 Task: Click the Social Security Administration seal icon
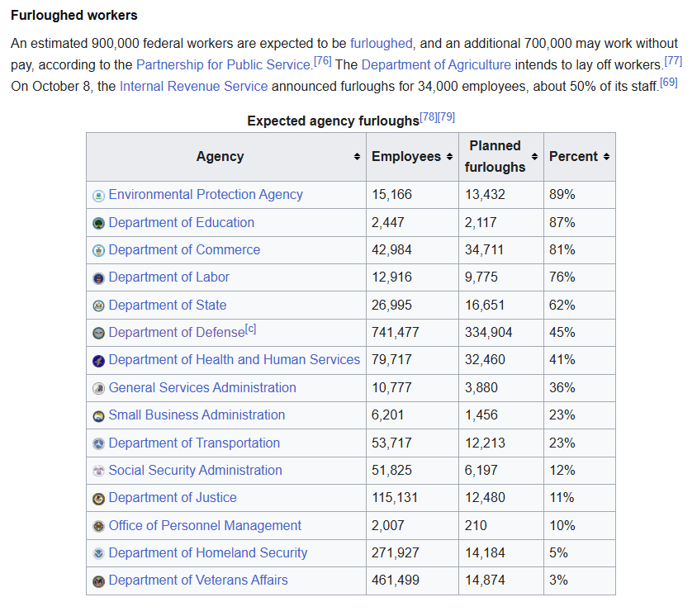[x=98, y=471]
